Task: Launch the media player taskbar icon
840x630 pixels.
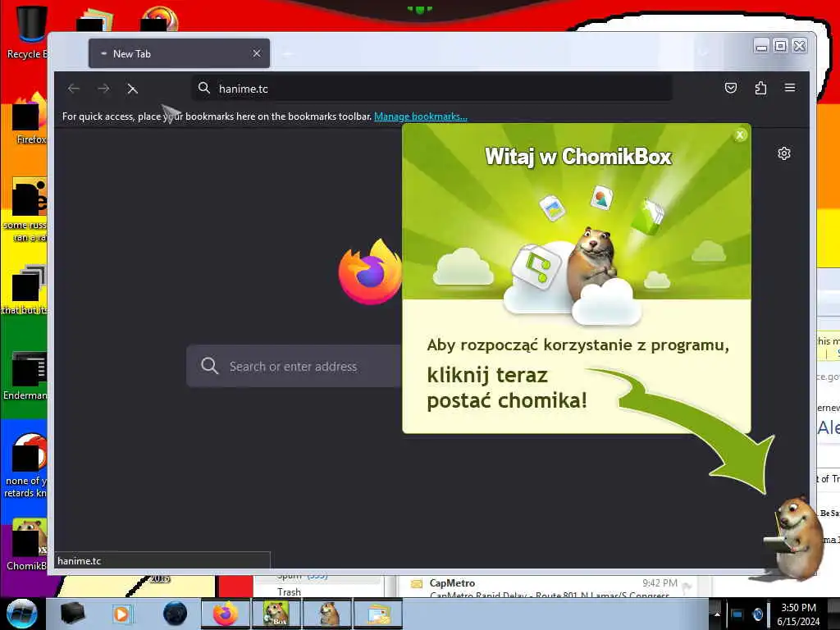Action: 122,614
